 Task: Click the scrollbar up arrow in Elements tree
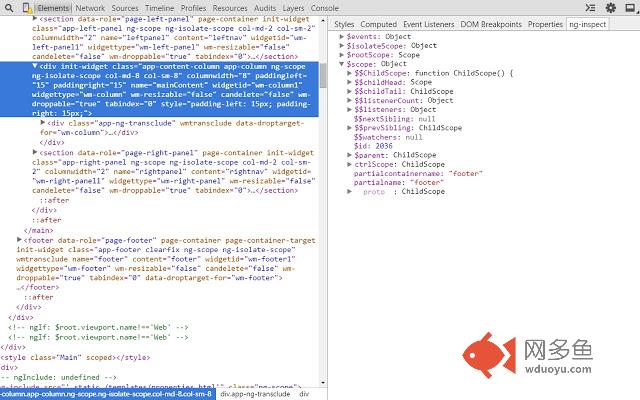tap(323, 20)
